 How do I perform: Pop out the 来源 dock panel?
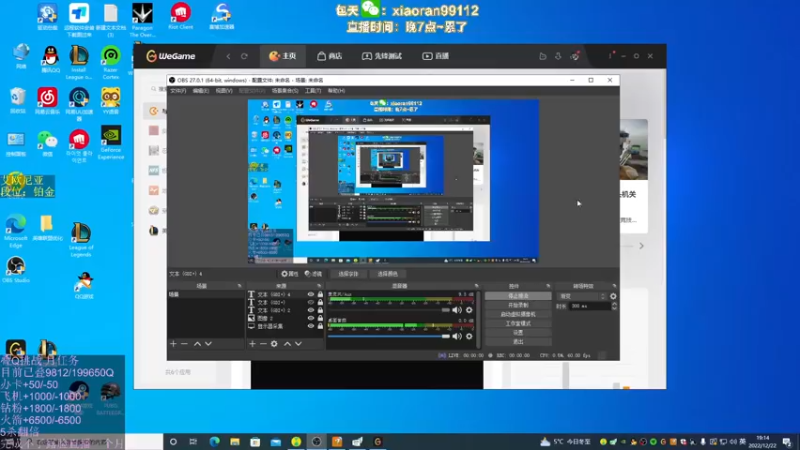point(319,286)
